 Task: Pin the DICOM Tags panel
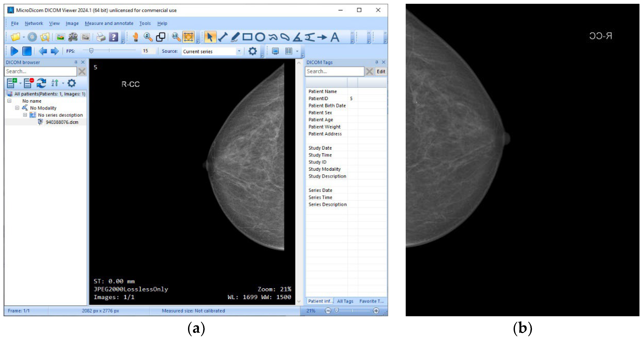(377, 62)
